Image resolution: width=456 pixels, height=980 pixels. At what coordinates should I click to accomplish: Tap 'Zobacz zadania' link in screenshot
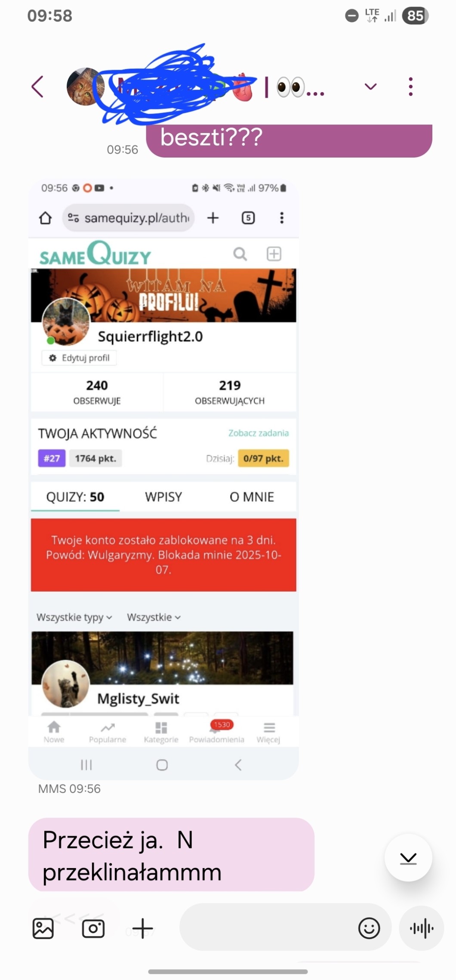259,433
